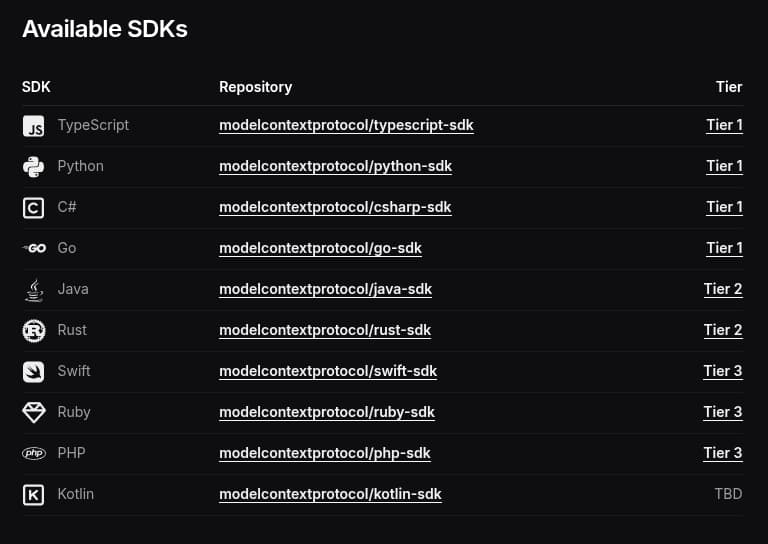This screenshot has height=544, width=768.
Task: Click the Tier 3 link for PHP
Action: point(723,454)
